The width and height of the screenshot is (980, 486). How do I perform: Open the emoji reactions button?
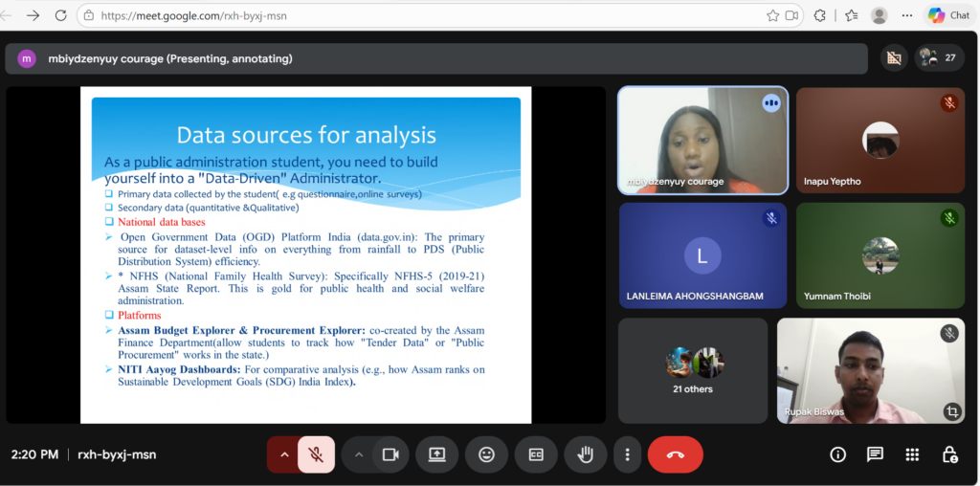pos(486,454)
